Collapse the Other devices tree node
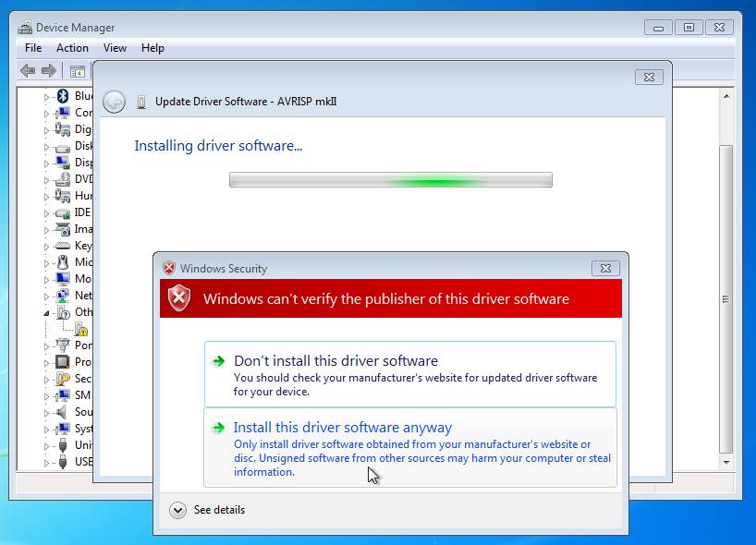 [x=46, y=313]
